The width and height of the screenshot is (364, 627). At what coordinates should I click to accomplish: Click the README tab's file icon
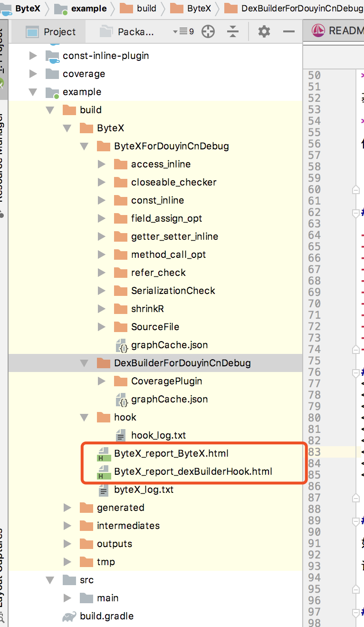318,31
